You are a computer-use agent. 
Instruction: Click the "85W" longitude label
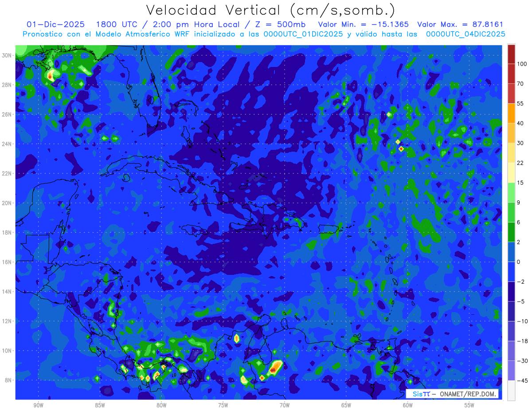[x=100, y=405]
